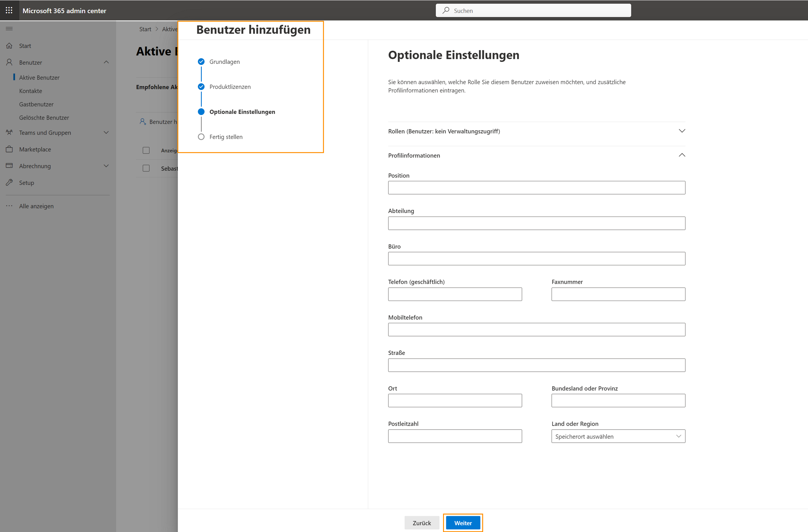Click the Start home icon in sidebar

click(x=9, y=46)
